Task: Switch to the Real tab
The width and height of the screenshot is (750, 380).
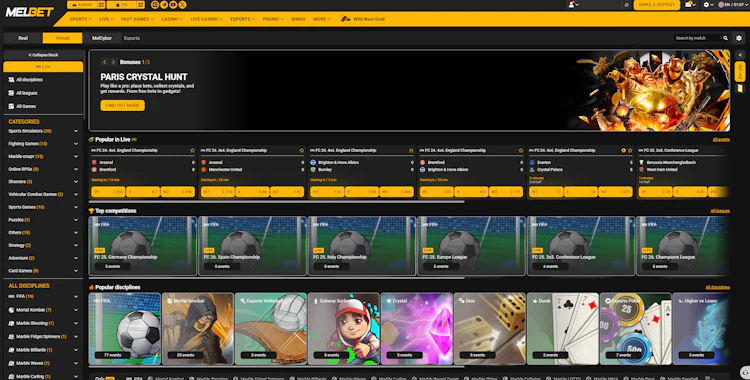Action: tap(23, 38)
